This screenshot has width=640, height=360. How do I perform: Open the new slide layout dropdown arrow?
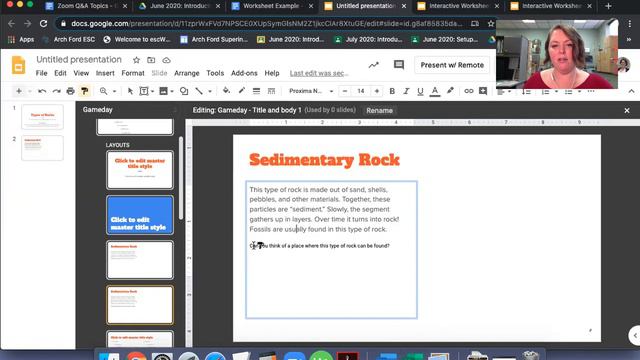pyautogui.click(x=29, y=91)
